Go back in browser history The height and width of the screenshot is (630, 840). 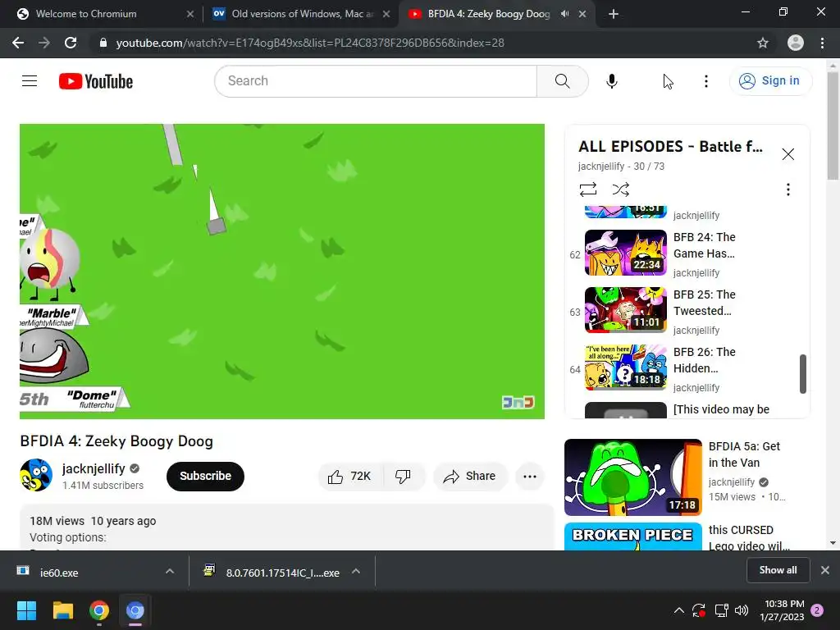point(18,43)
